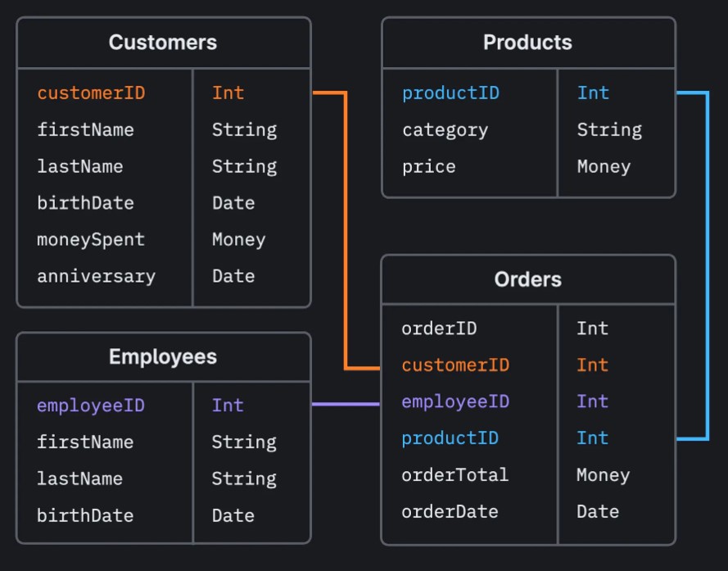The image size is (728, 571).
Task: Click the Money type next to price
Action: coord(604,167)
